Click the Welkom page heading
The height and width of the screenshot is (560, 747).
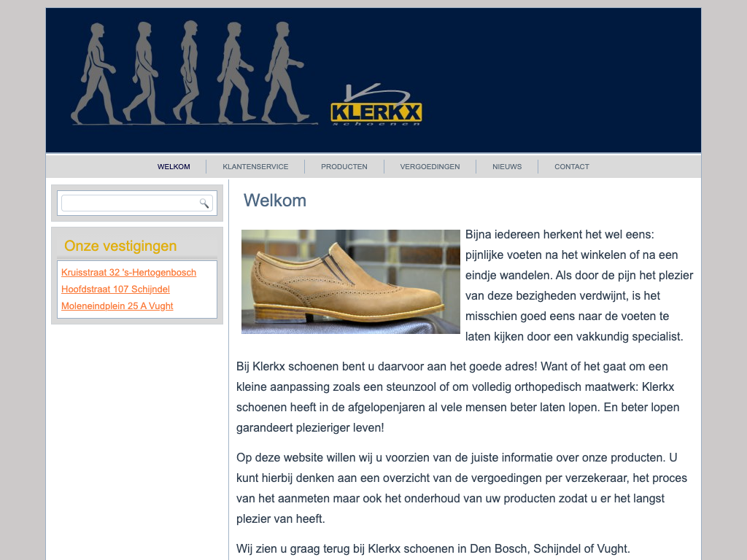pos(275,201)
